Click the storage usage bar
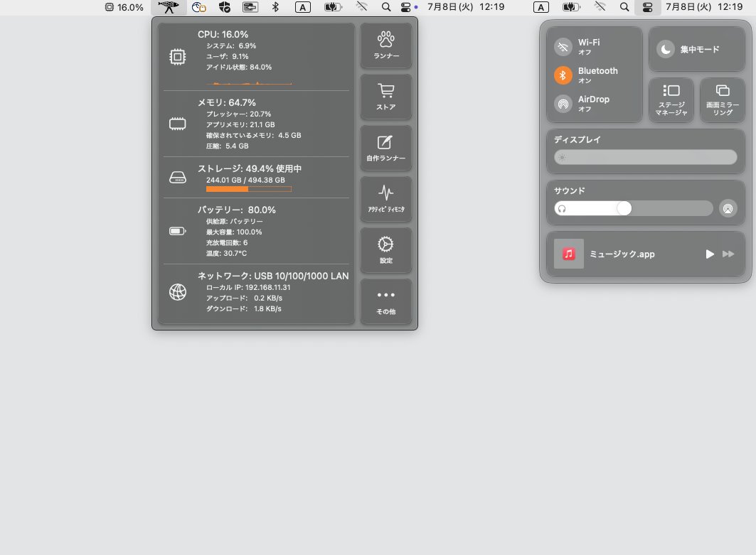Image resolution: width=756 pixels, height=555 pixels. pos(249,189)
